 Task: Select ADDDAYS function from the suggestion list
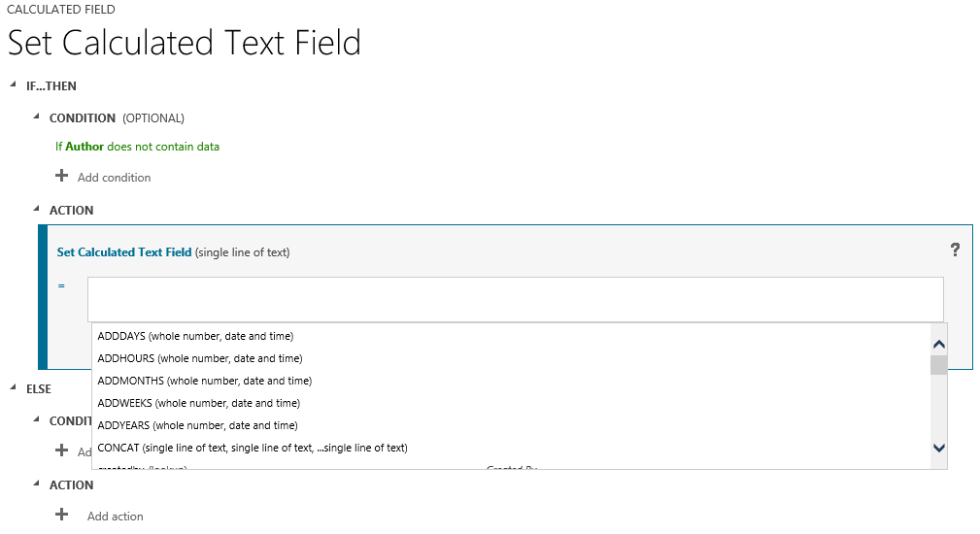(x=195, y=336)
